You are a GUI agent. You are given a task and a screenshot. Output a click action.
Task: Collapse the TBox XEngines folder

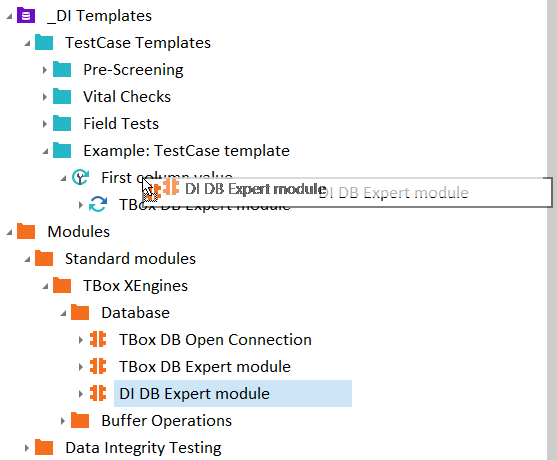45,286
